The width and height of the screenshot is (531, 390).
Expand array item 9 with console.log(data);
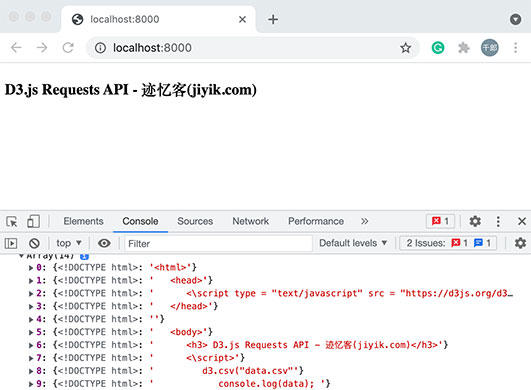pos(31,384)
